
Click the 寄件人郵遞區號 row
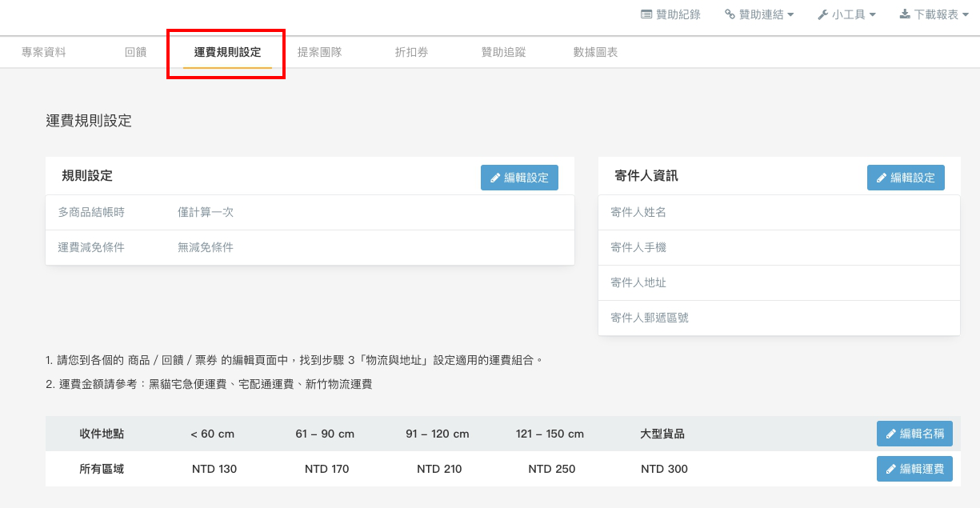point(779,318)
